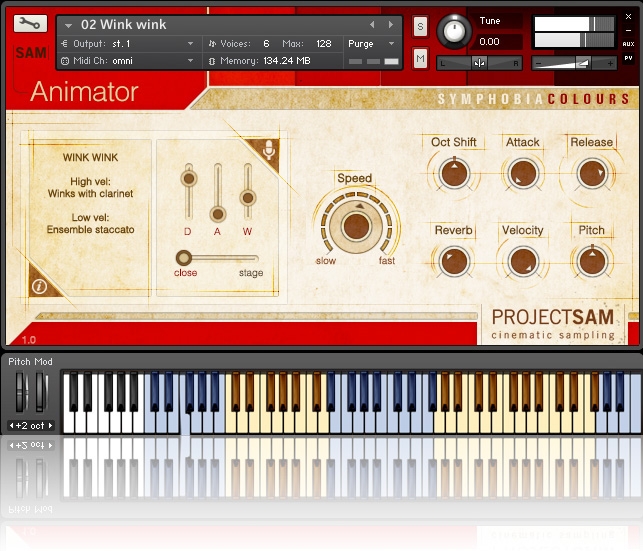Click the A microphone fader
Image resolution: width=643 pixels, height=551 pixels.
click(218, 214)
